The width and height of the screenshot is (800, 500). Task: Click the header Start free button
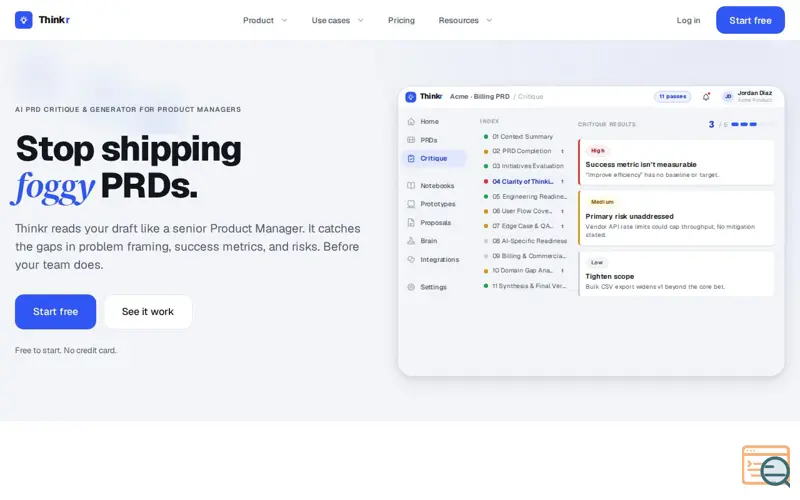750,20
